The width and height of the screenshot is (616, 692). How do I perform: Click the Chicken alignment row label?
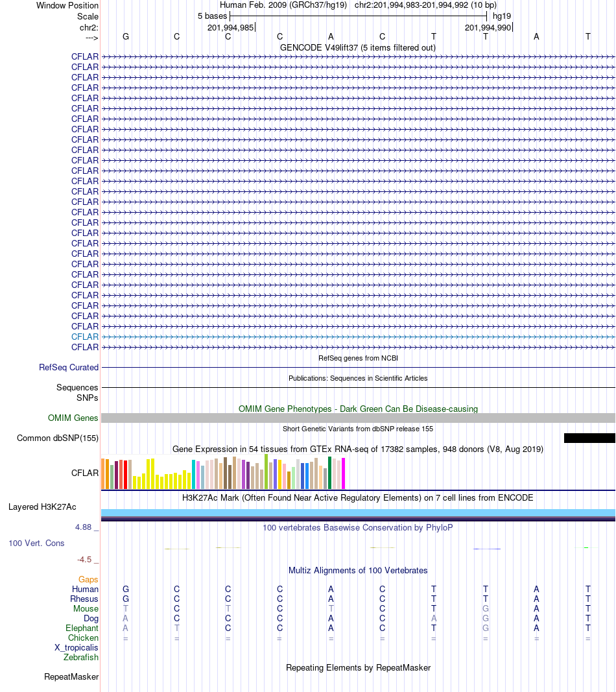[84, 638]
